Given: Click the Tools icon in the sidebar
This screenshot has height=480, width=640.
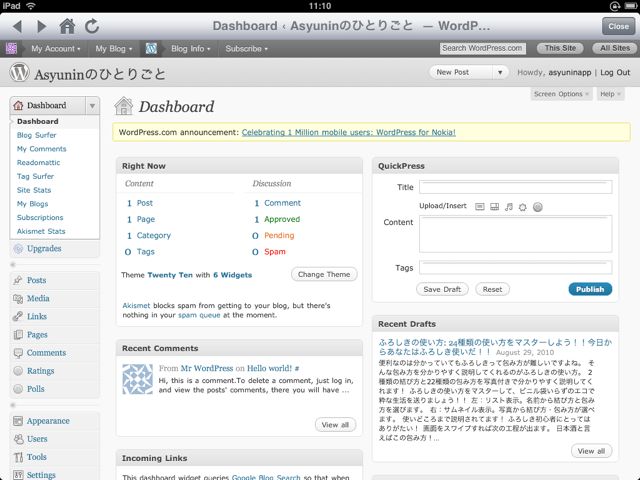Looking at the screenshot, I should click(18, 457).
